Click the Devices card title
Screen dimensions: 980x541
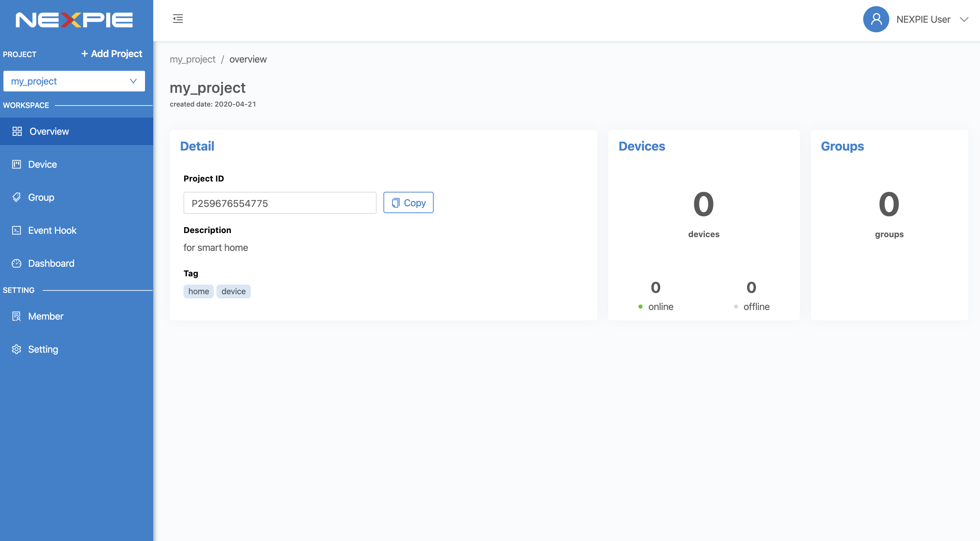point(642,146)
